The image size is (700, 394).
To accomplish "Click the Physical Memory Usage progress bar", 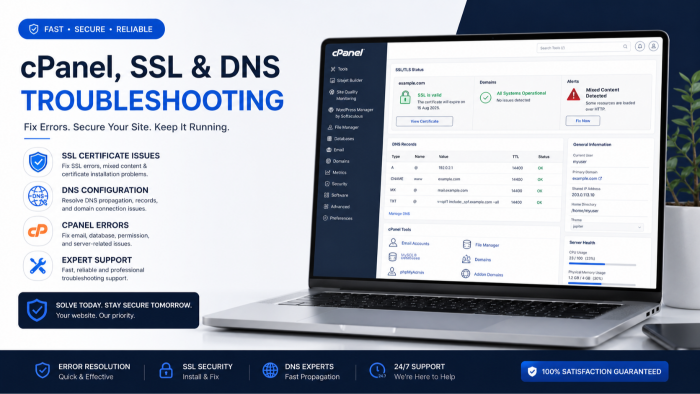I will [x=601, y=284].
